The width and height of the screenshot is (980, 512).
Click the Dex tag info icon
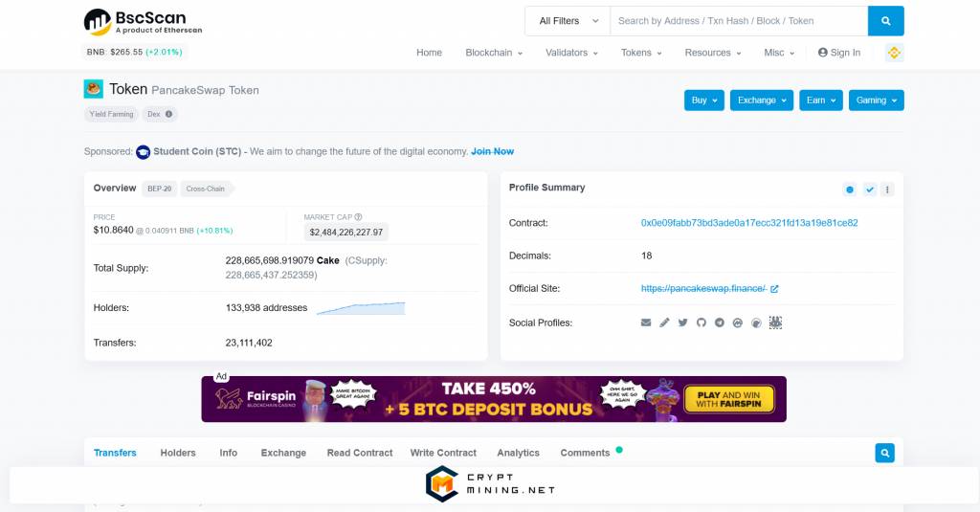coord(168,114)
